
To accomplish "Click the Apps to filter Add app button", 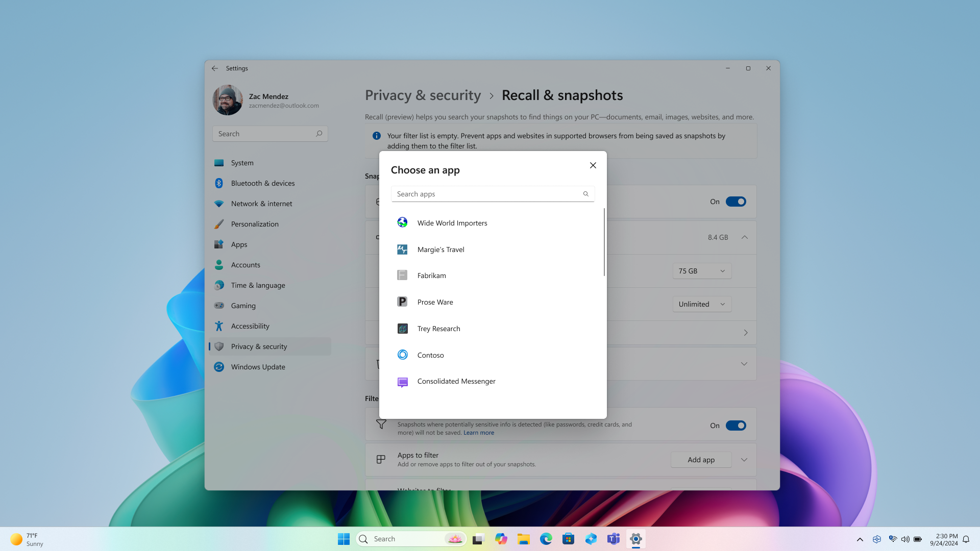I will tap(701, 460).
